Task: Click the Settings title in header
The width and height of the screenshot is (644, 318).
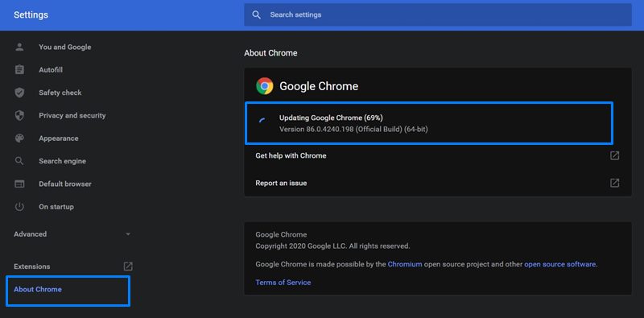Action: tap(31, 14)
